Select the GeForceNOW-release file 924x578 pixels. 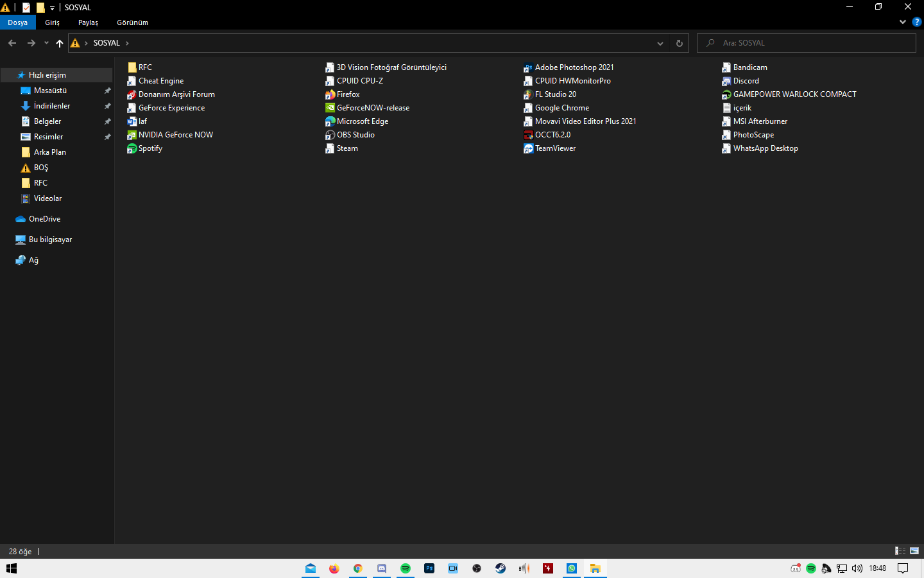(368, 108)
